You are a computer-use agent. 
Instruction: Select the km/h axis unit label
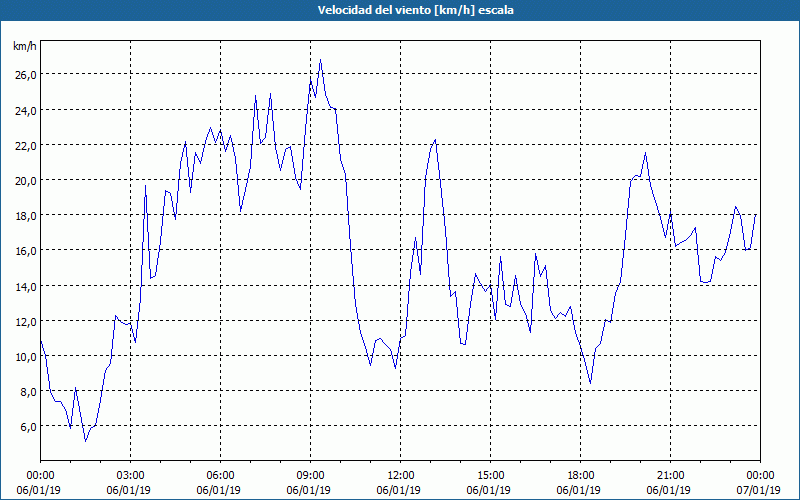tap(24, 46)
